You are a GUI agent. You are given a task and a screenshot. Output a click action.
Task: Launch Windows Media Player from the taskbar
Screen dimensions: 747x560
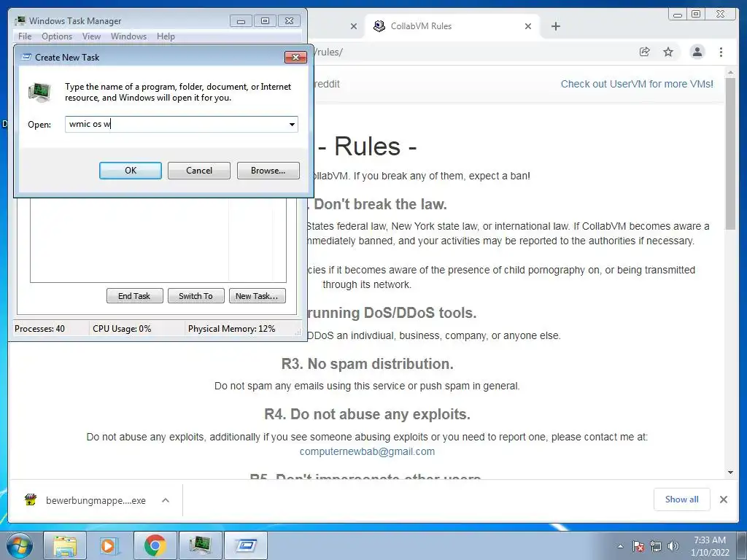pyautogui.click(x=108, y=545)
